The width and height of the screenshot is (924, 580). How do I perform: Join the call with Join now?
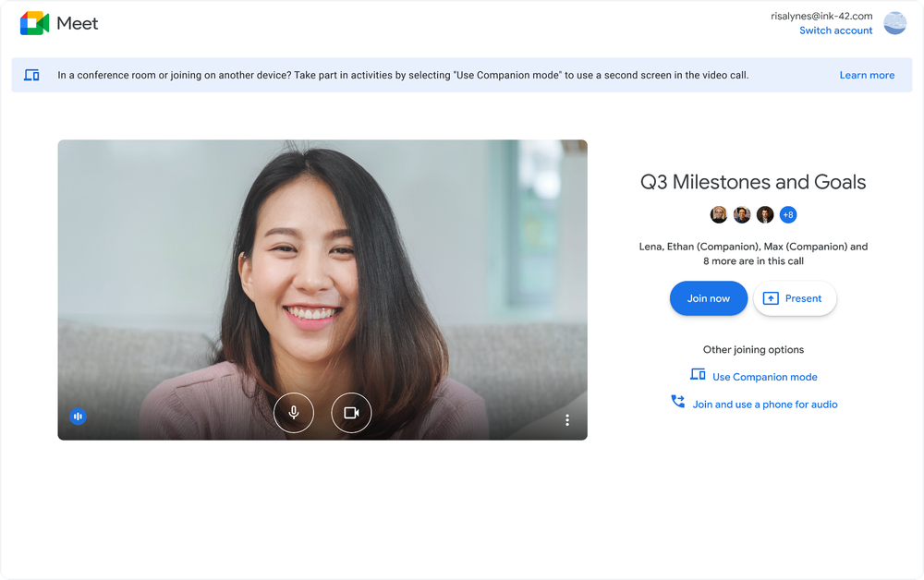(708, 297)
